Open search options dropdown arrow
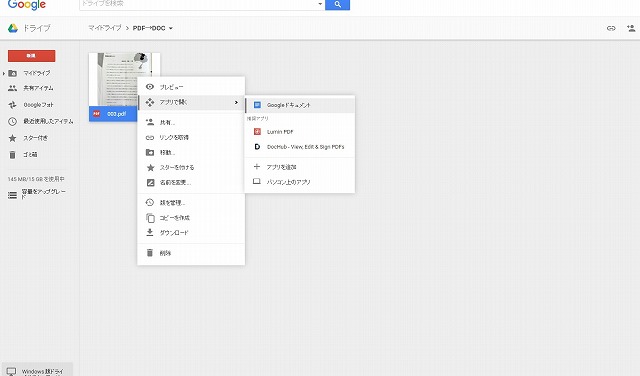Image resolution: width=640 pixels, height=376 pixels. coord(320,4)
